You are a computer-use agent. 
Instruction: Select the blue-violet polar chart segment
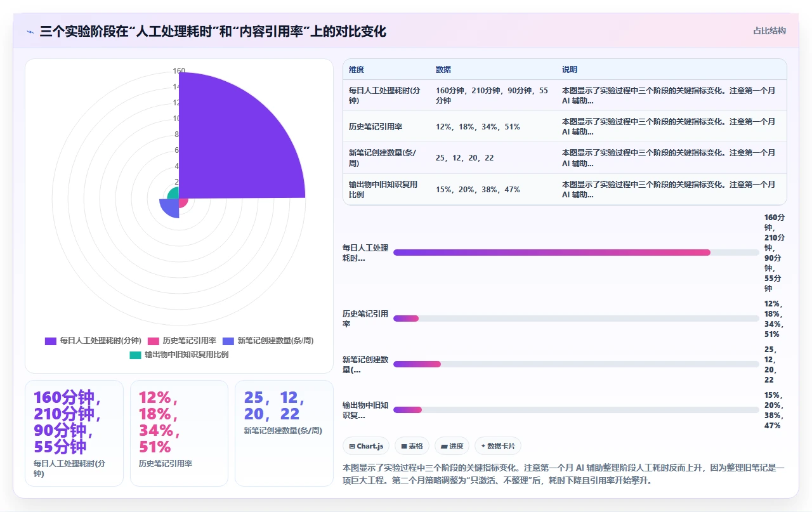pos(169,207)
